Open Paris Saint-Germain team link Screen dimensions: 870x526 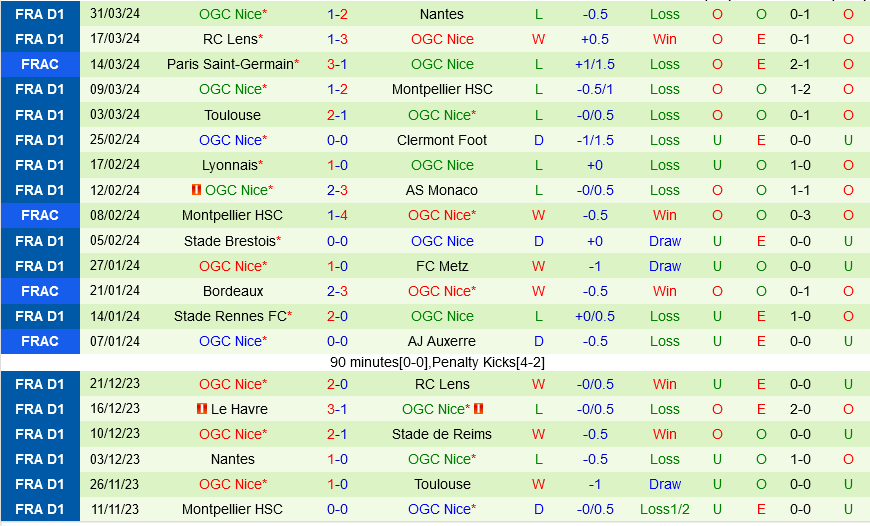[230, 64]
